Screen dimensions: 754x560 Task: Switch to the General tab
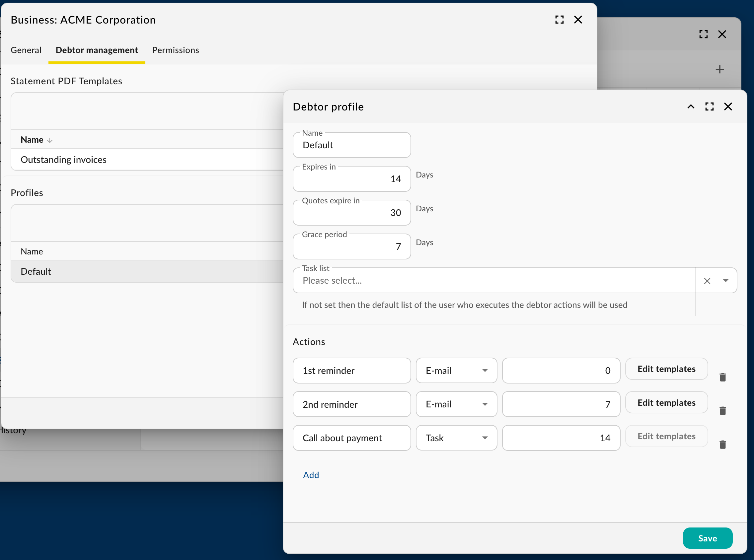tap(26, 50)
